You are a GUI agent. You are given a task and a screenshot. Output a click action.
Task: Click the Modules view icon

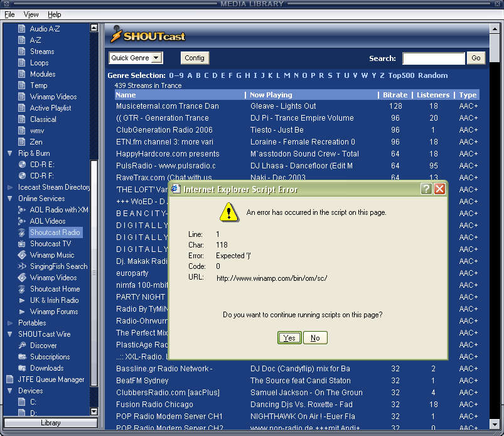tap(21, 74)
